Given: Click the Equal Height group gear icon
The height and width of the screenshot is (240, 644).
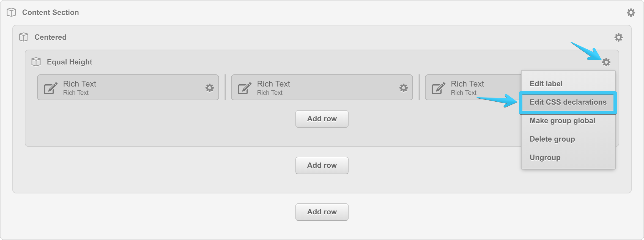Looking at the screenshot, I should (x=606, y=62).
